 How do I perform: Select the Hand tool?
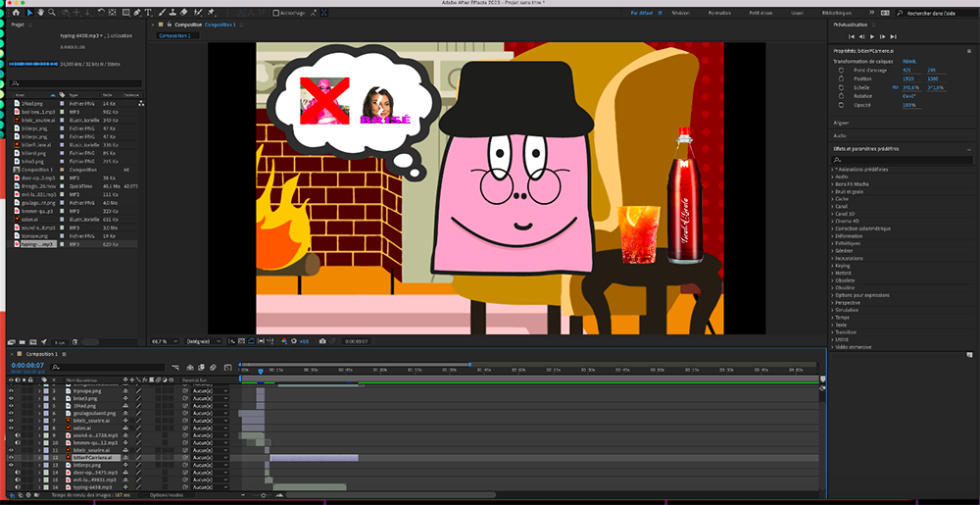[x=40, y=13]
